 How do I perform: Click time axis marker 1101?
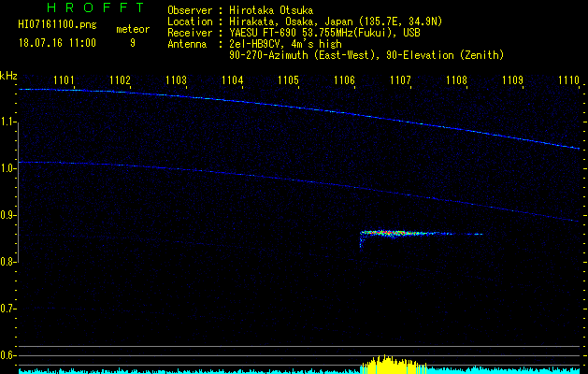(64, 80)
